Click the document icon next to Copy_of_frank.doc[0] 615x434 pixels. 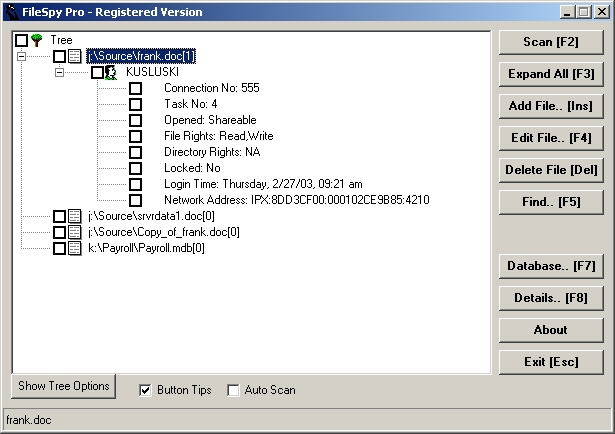pos(75,232)
